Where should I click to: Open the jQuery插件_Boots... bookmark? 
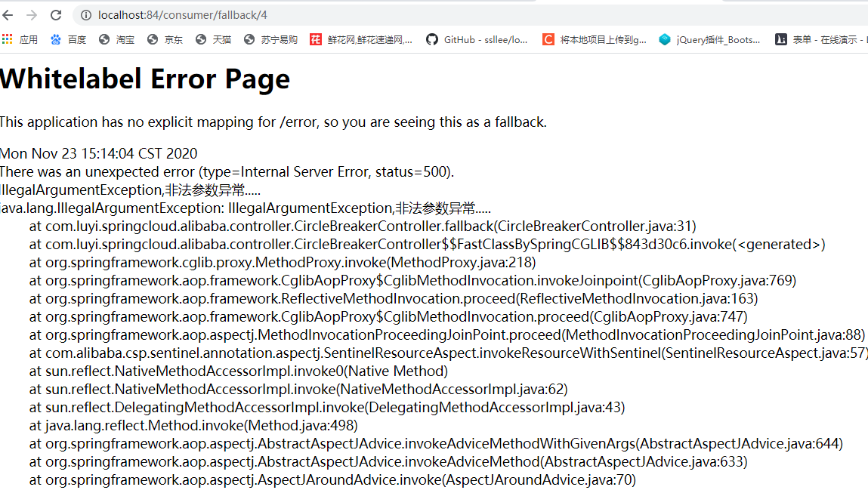coord(709,39)
